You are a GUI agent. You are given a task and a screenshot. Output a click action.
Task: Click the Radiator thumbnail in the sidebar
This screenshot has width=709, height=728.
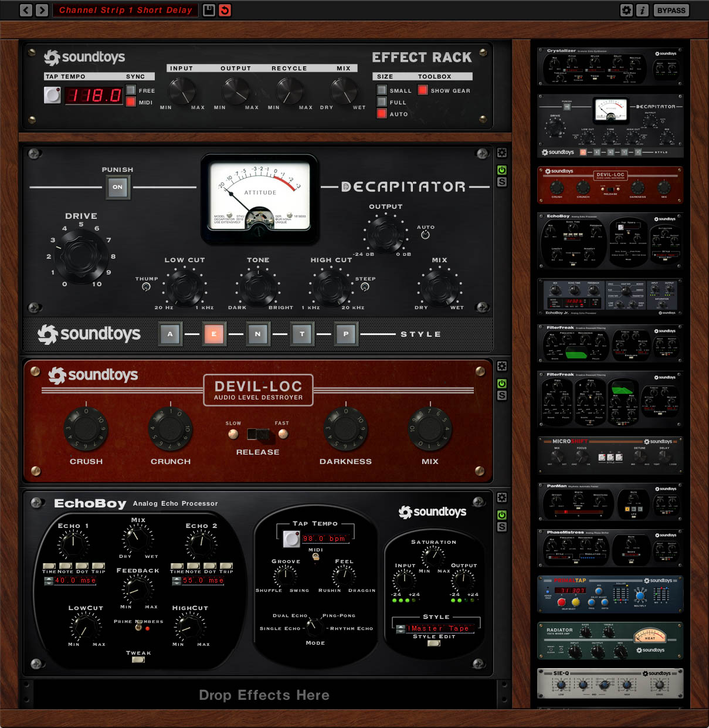click(x=610, y=641)
